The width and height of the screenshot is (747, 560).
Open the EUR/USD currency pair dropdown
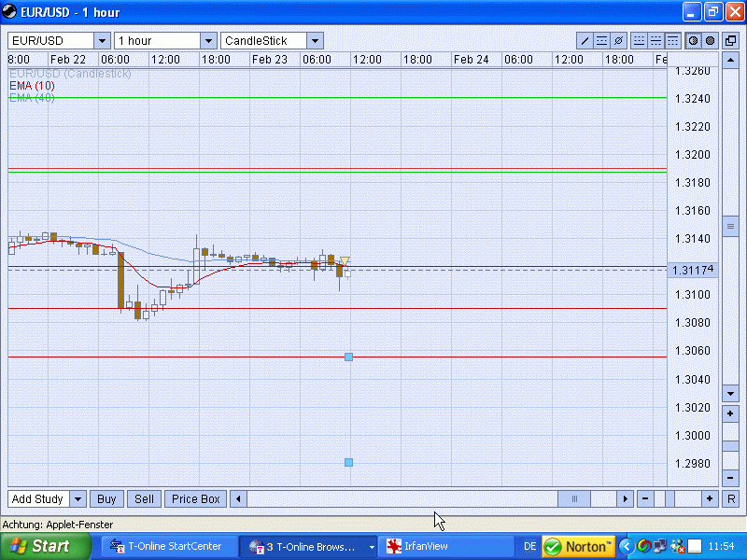(102, 41)
